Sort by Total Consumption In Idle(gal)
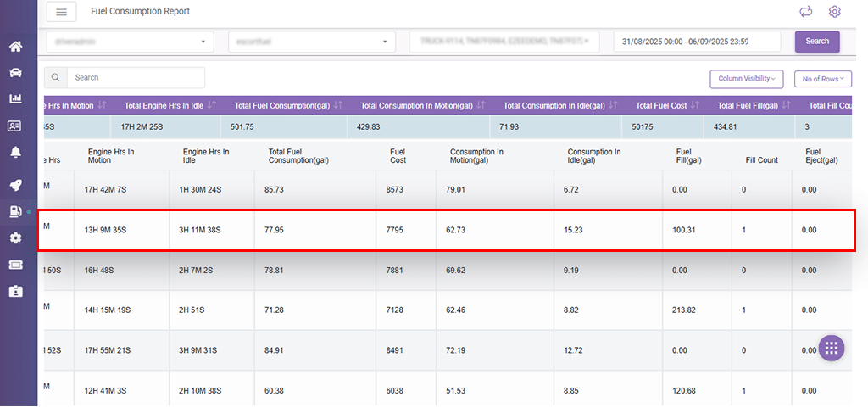 pyautogui.click(x=613, y=104)
